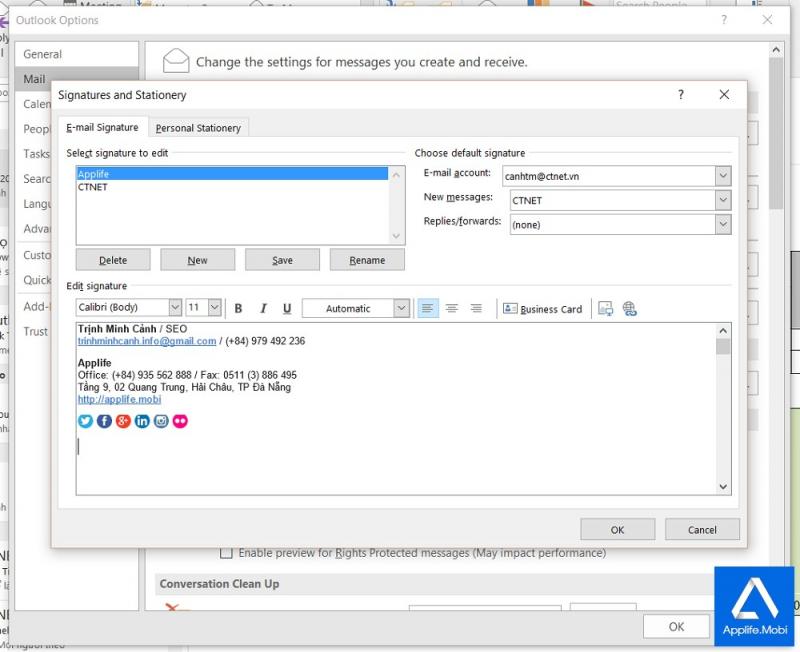Click the Trịnh Minh Cảnh / SEO name line
The width and height of the screenshot is (800, 652).
coord(132,329)
